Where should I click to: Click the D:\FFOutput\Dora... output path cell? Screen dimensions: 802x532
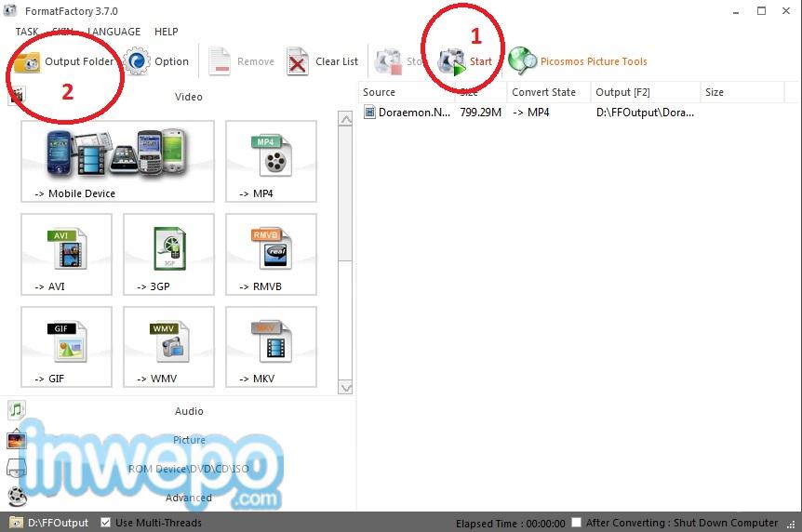coord(645,112)
